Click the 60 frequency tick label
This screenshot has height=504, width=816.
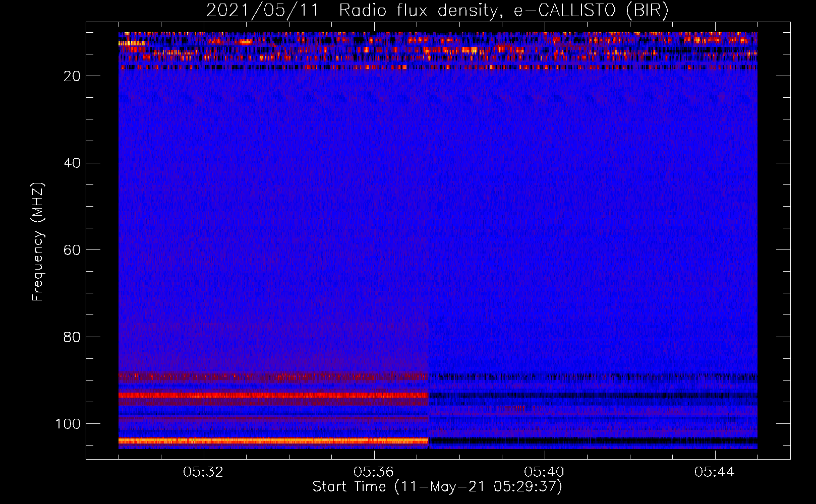coord(73,250)
